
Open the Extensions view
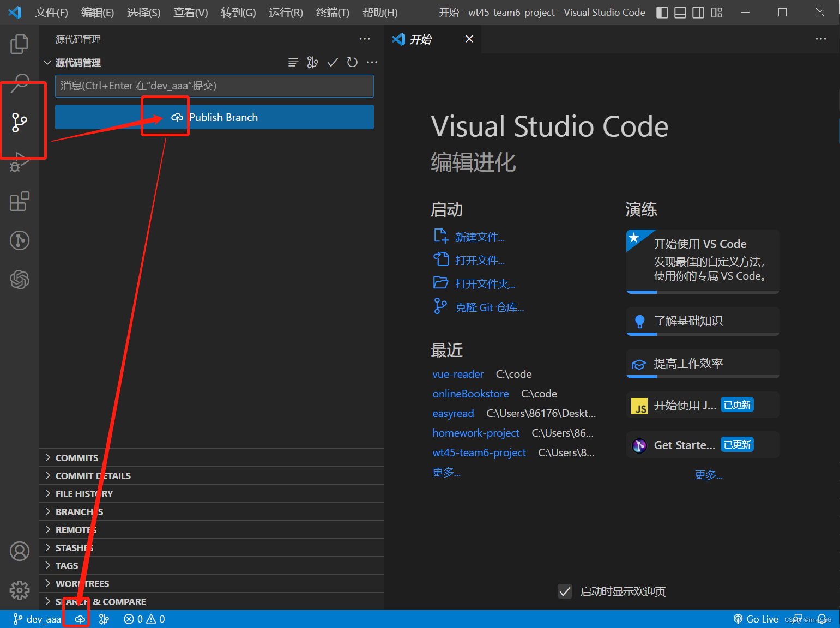20,201
